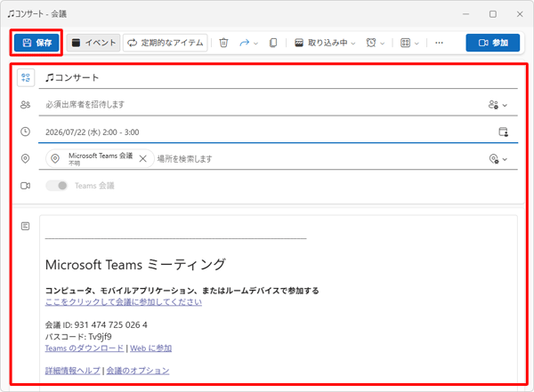Click the alarm clock reminder icon
534x392 pixels.
coord(371,43)
